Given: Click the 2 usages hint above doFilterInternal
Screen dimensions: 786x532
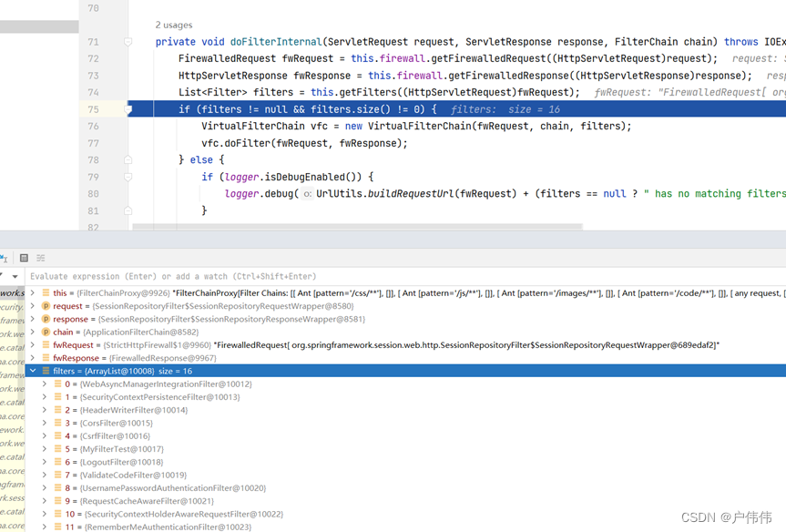Looking at the screenshot, I should [x=173, y=25].
